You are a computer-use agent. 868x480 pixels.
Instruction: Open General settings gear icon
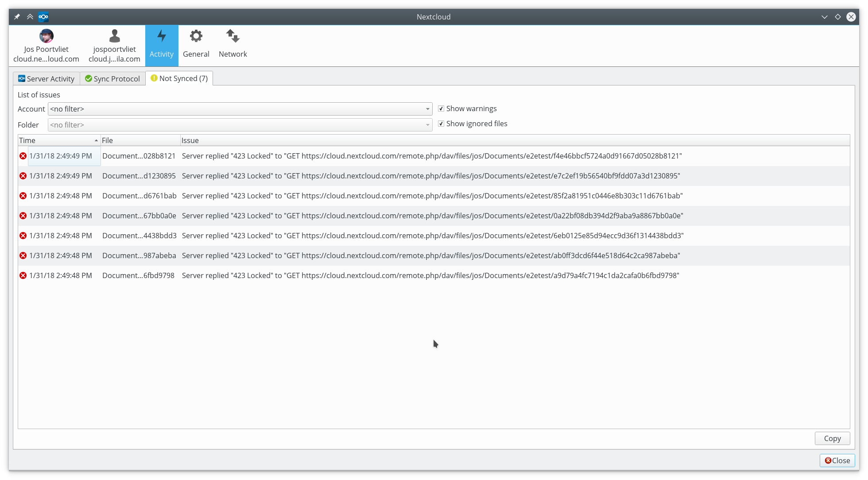pos(196,36)
